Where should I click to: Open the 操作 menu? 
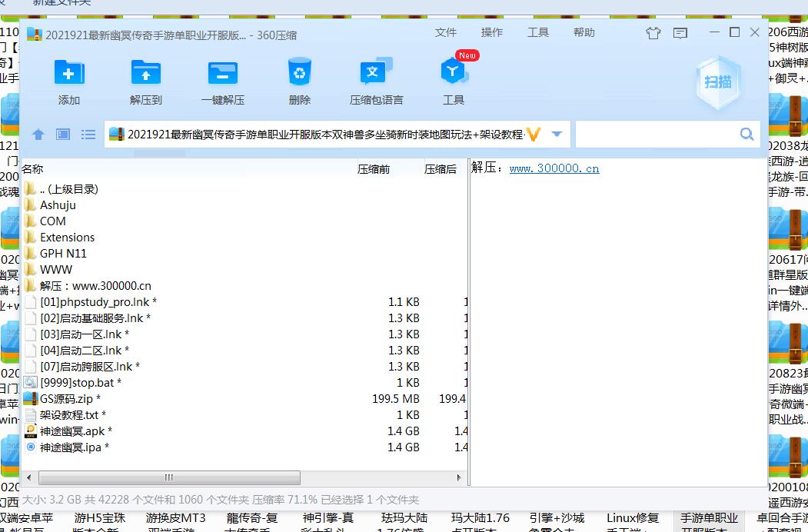tap(492, 32)
